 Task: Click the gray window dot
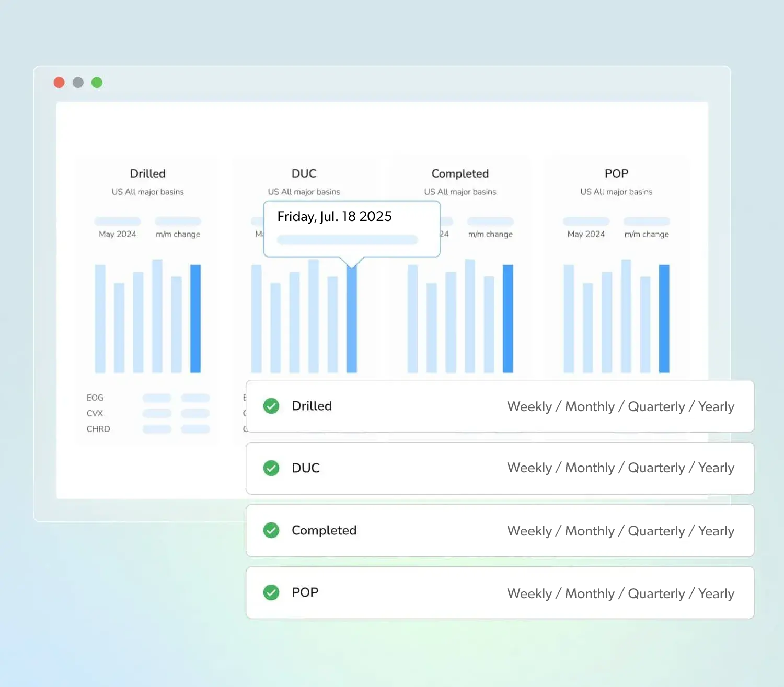(78, 83)
